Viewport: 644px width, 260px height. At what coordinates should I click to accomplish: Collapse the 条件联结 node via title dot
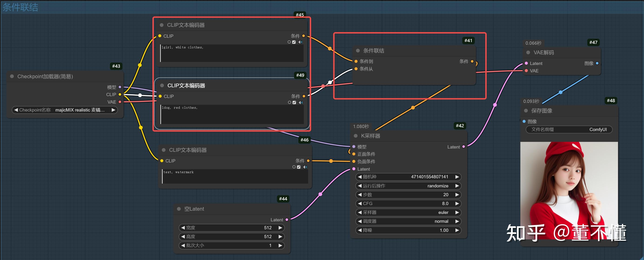point(358,51)
